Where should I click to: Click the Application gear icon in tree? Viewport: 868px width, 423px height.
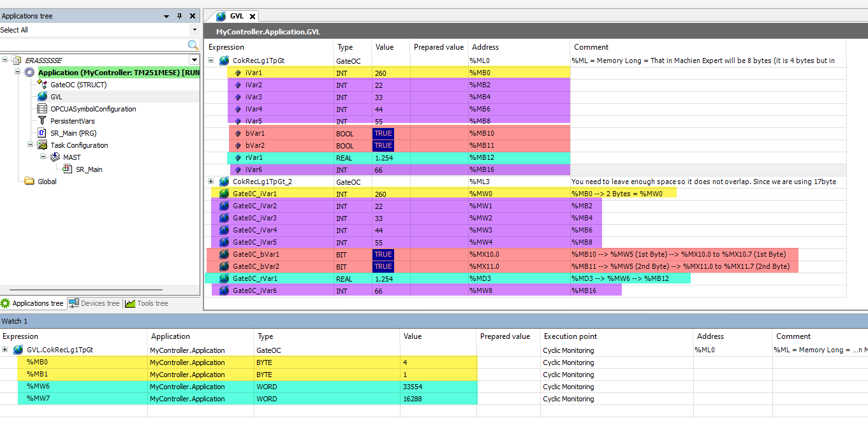(x=29, y=72)
